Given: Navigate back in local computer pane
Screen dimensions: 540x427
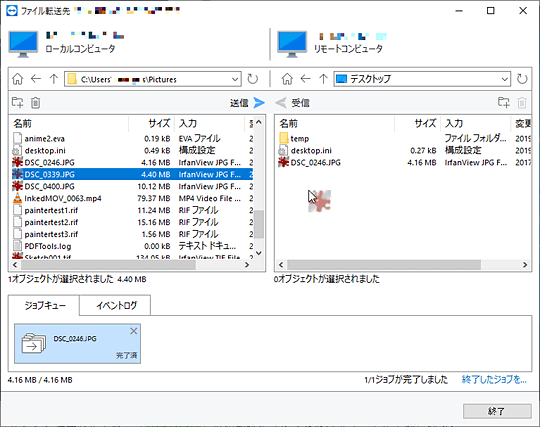Looking at the screenshot, I should (36, 79).
